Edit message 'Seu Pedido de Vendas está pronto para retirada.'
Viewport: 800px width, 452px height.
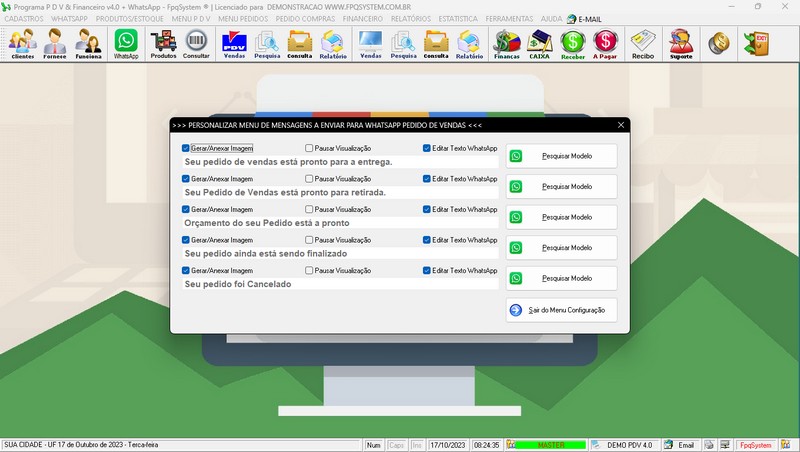(x=340, y=192)
